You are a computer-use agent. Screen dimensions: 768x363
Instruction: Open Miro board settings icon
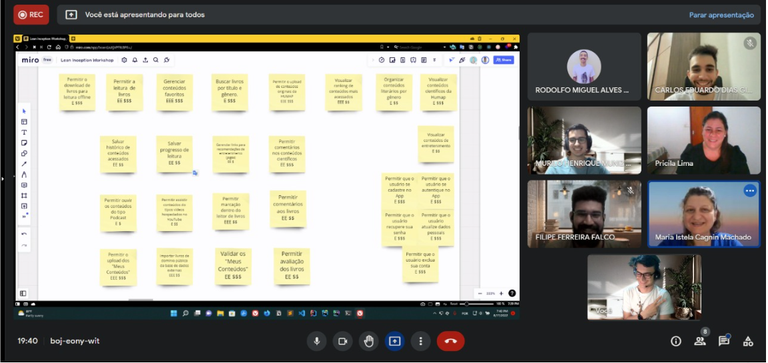(124, 60)
